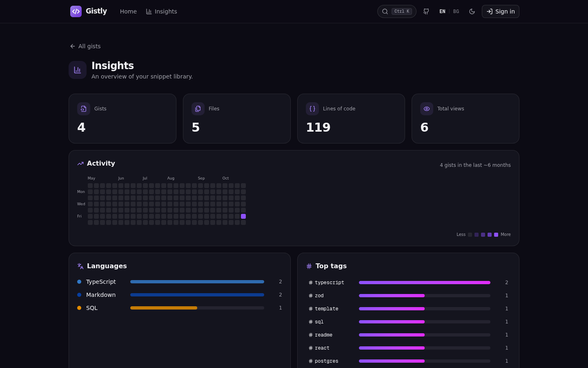Open the GitHub repository icon
This screenshot has height=368, width=588.
(x=426, y=11)
